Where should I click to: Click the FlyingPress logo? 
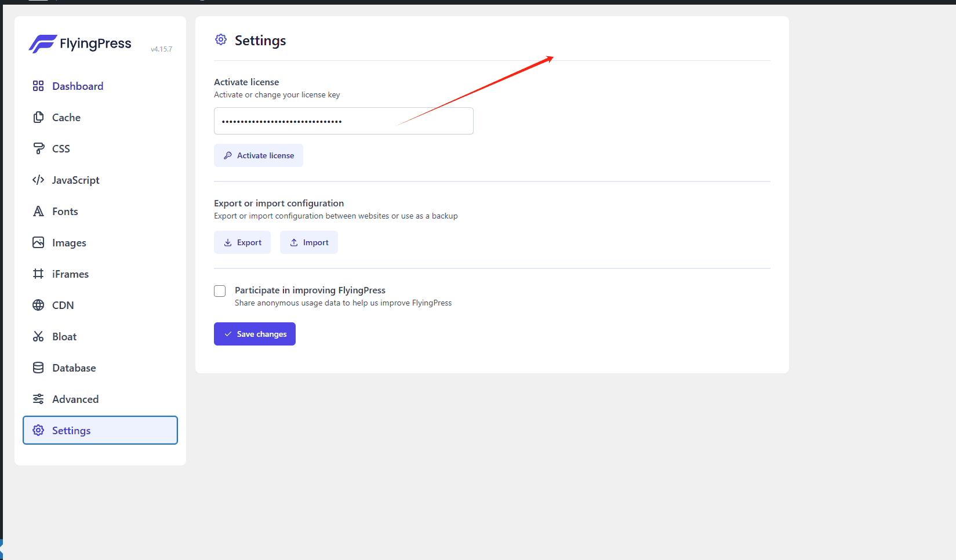point(80,43)
